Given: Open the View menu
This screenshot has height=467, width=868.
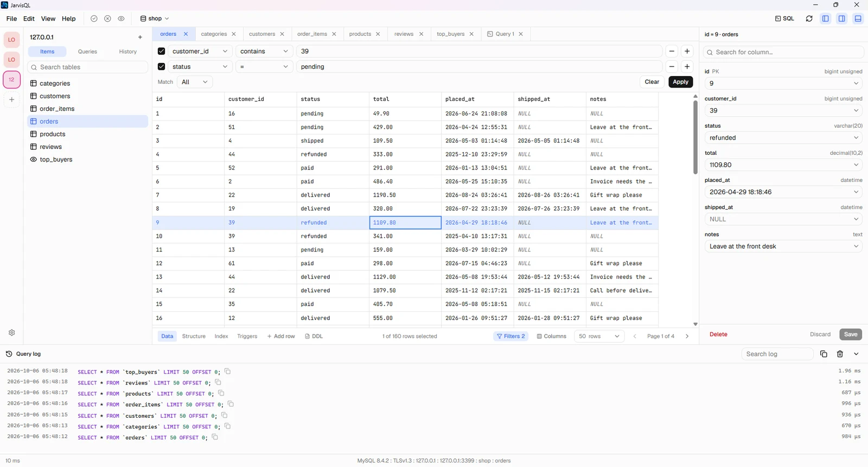Looking at the screenshot, I should click(48, 18).
